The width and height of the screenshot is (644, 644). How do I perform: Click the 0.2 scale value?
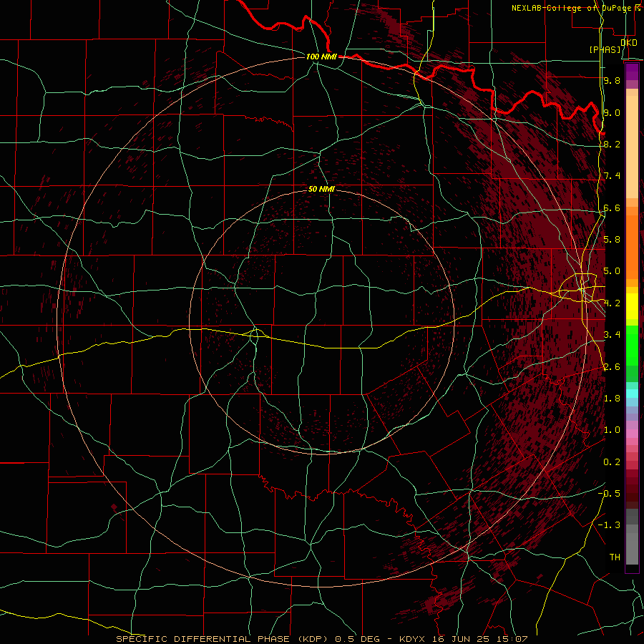612,462
